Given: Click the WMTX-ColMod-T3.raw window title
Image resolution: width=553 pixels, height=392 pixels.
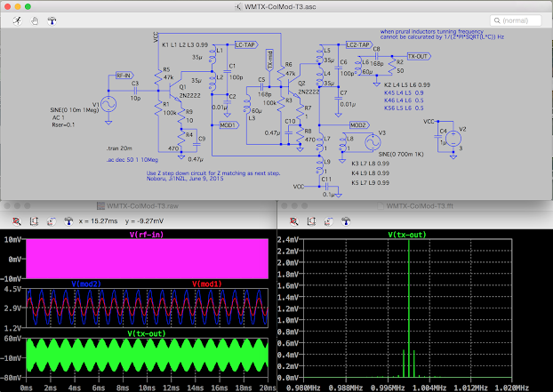Looking at the screenshot, I should (142, 206).
